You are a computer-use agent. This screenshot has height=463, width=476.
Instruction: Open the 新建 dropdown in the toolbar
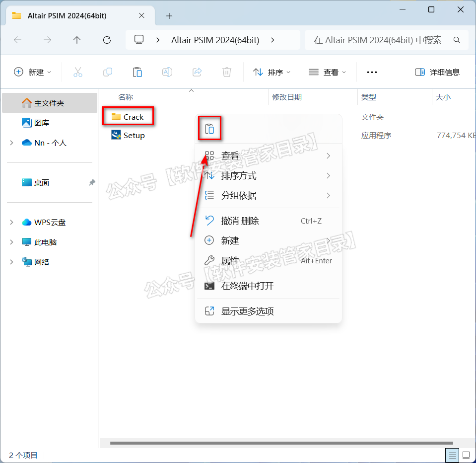[32, 73]
